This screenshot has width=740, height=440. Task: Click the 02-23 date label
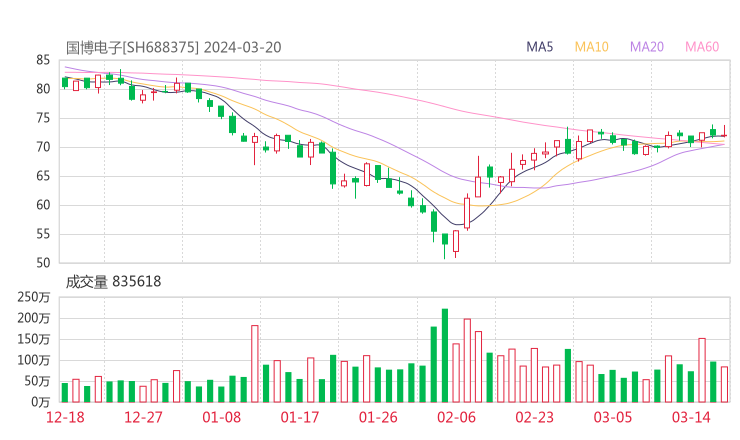[534, 417]
